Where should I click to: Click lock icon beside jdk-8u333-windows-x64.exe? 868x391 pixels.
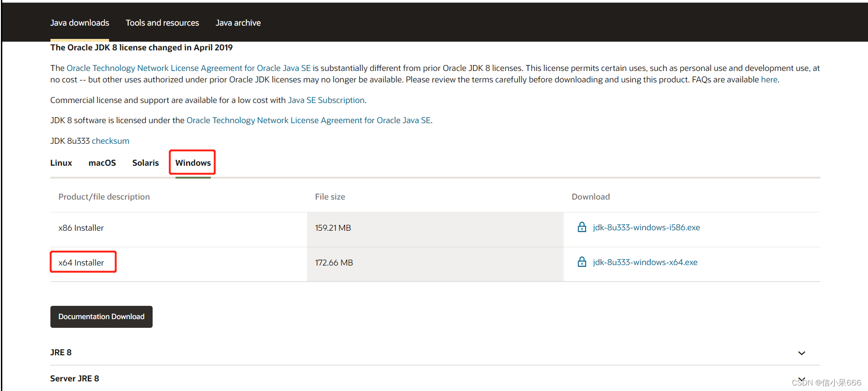(582, 262)
